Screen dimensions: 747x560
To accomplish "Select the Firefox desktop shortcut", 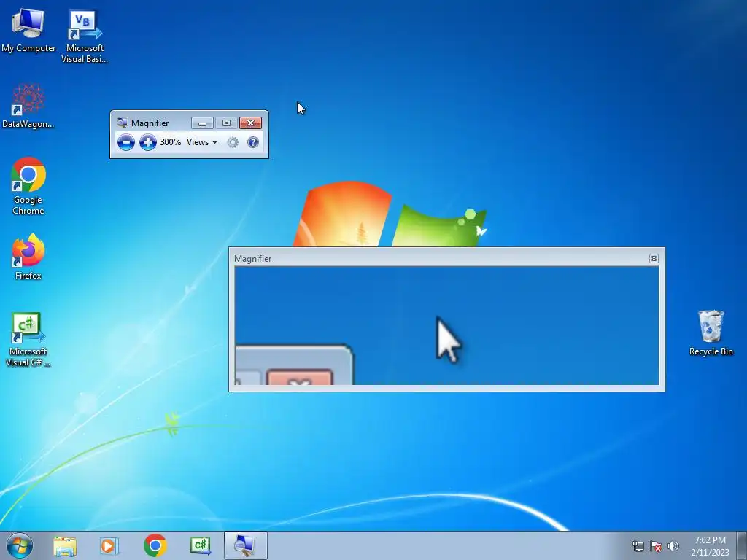I will tap(28, 257).
